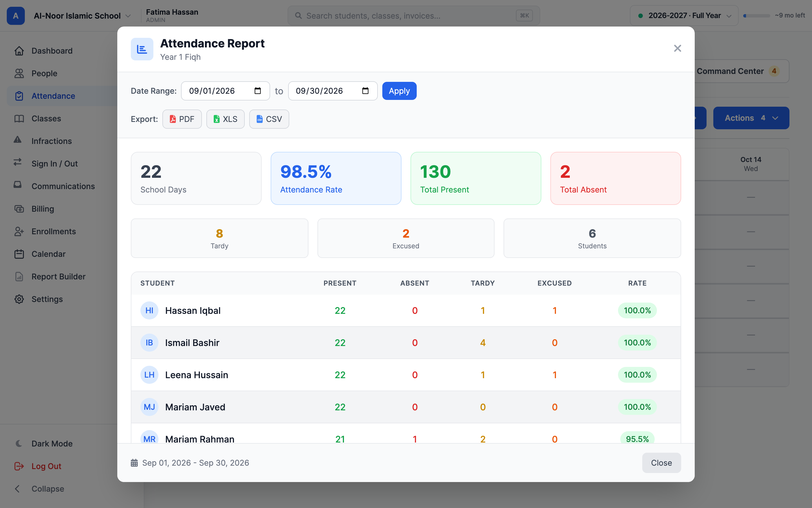Click the PRESENT column header
Screen dimensions: 812x508
340,283
